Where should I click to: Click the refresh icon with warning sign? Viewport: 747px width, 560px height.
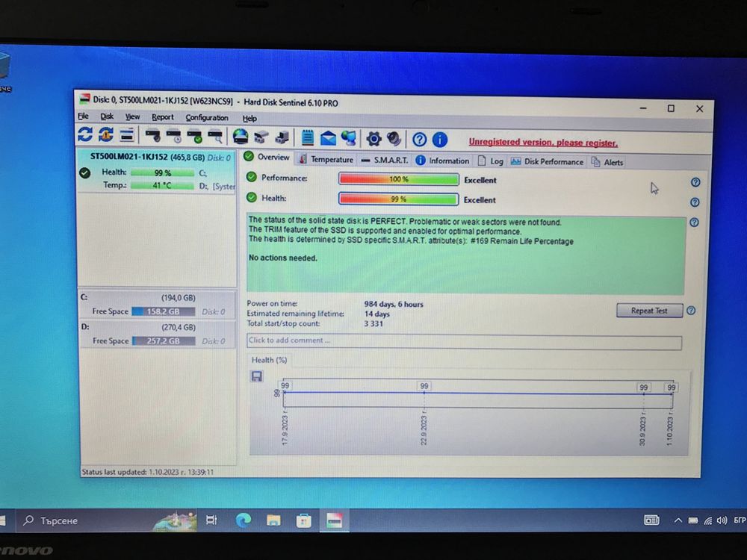[x=106, y=134]
